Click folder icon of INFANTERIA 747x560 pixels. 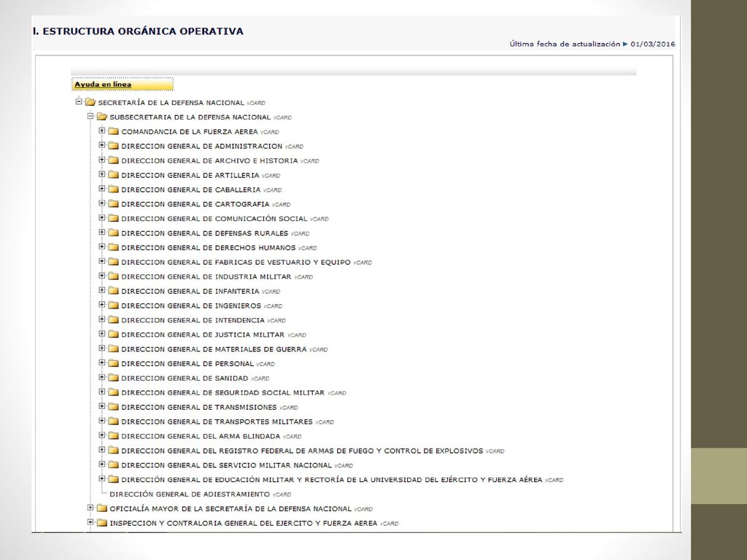point(113,290)
